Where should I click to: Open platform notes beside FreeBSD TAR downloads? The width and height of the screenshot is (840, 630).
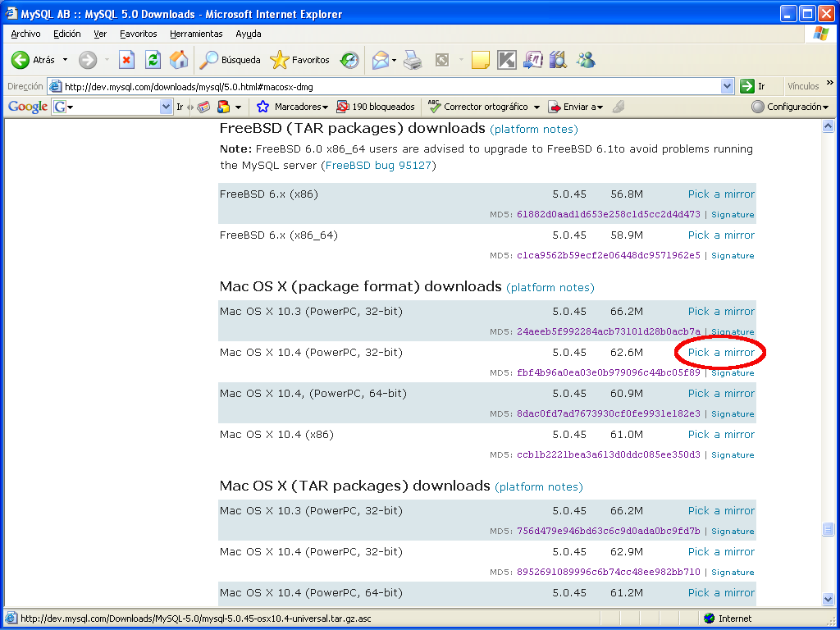[x=534, y=130]
